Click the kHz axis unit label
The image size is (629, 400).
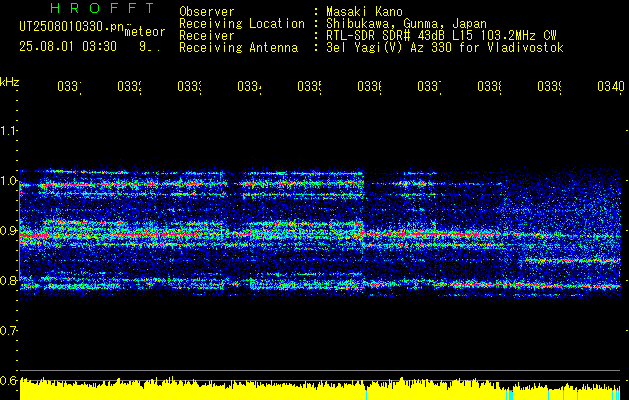point(10,82)
